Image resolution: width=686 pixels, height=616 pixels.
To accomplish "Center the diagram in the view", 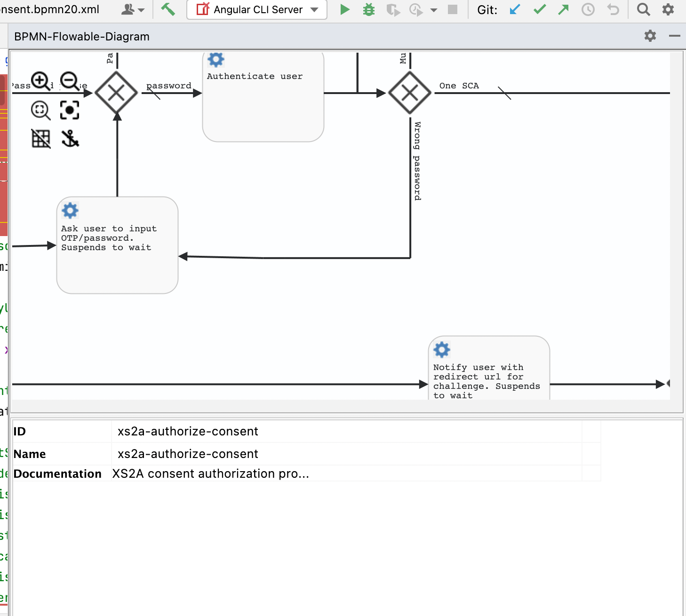I will click(69, 110).
